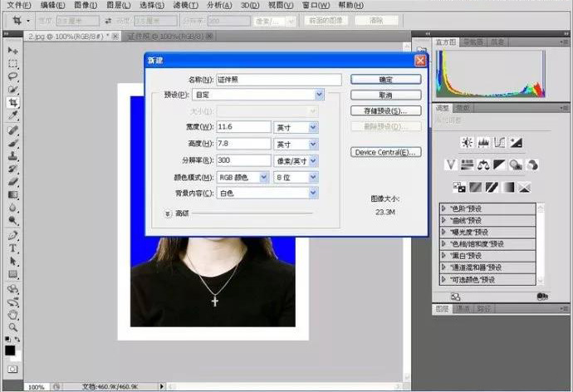Select the Healing Brush tool
This screenshot has width=573, height=392.
(x=12, y=130)
